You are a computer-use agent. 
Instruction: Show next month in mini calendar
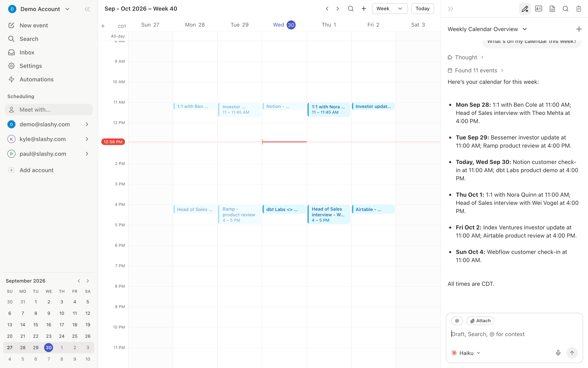coord(88,281)
